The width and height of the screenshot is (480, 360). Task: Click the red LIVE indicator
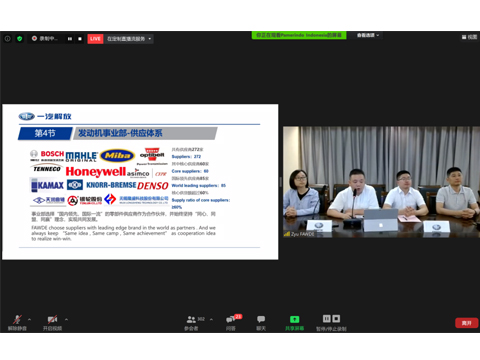(95, 39)
